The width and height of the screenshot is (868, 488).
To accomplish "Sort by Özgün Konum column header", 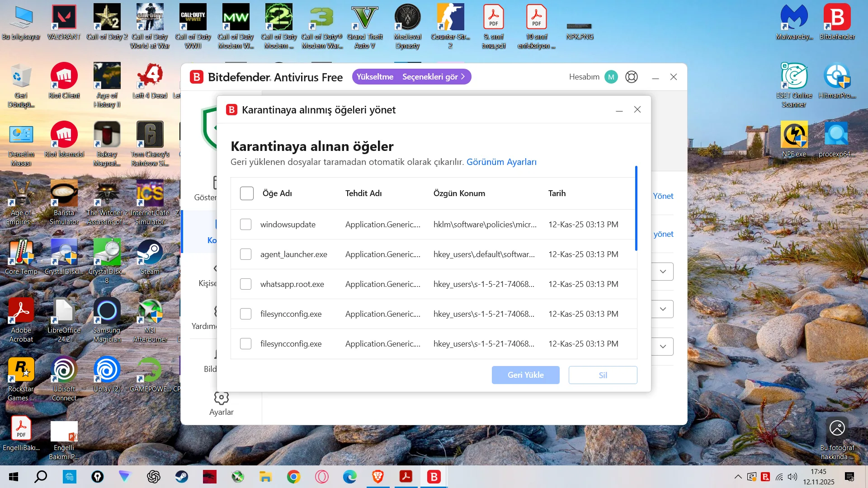I will pyautogui.click(x=459, y=193).
